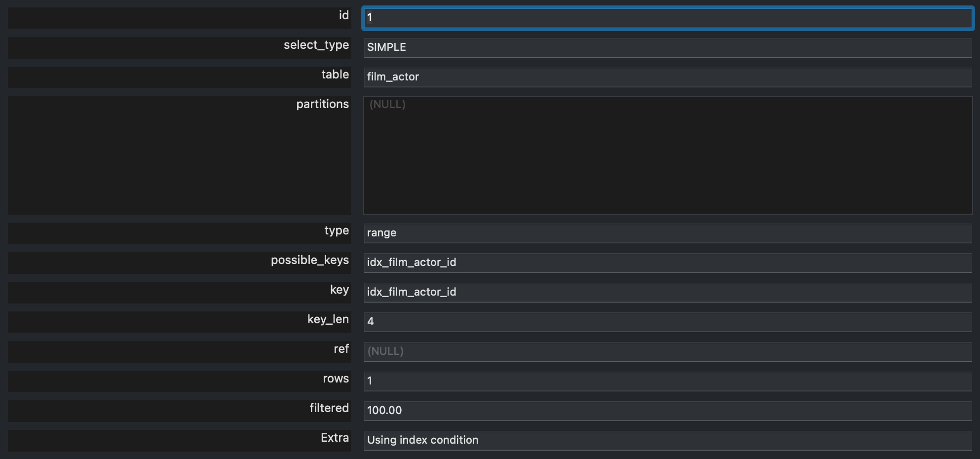Click the id value field
Image resolution: width=980 pixels, height=459 pixels.
point(667,18)
